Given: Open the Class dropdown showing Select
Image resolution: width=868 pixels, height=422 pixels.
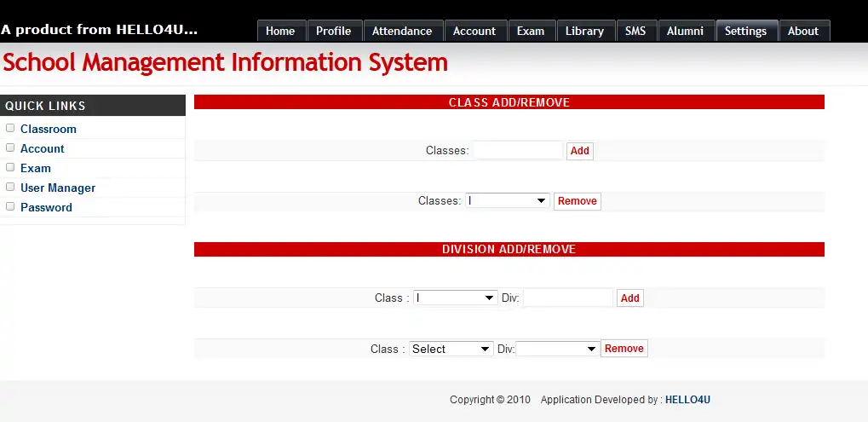Looking at the screenshot, I should tap(451, 349).
